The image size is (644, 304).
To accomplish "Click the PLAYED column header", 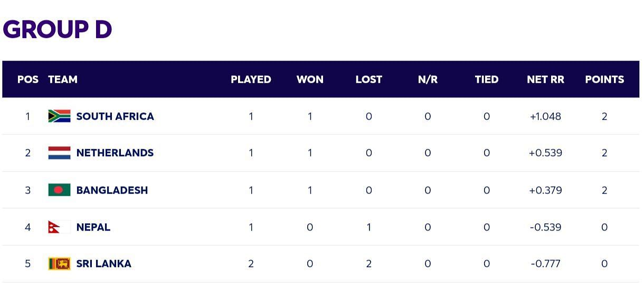I will [x=251, y=79].
